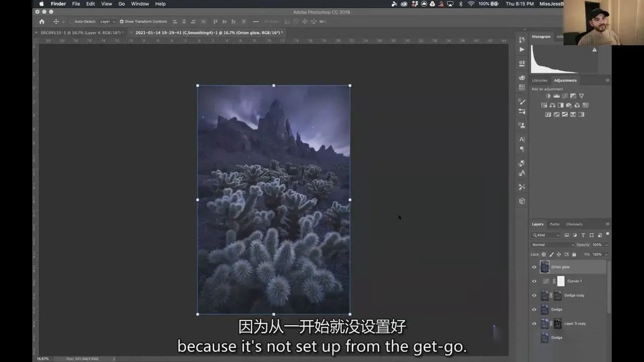Add an Exposure adjustment
Image resolution: width=644 pixels, height=362 pixels.
(573, 96)
